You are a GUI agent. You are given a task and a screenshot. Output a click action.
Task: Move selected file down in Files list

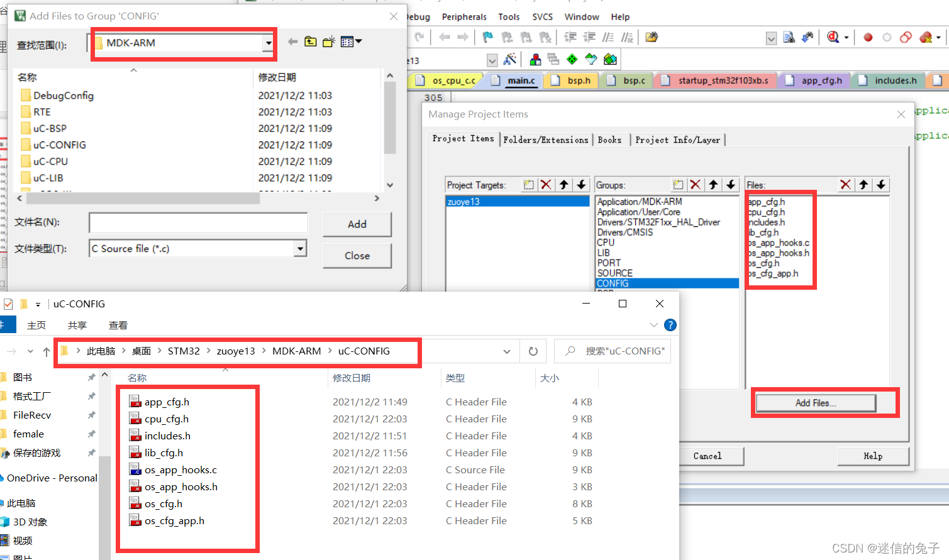[881, 185]
